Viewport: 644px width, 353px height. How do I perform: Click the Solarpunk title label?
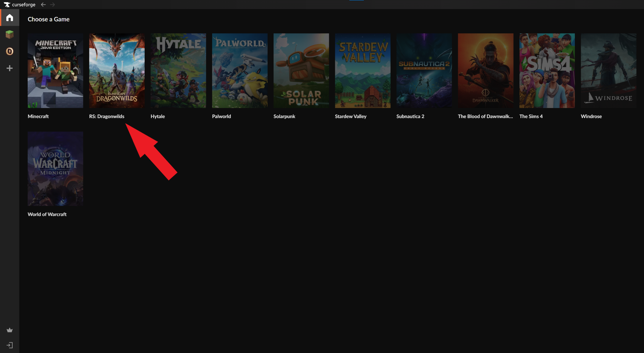click(x=285, y=116)
